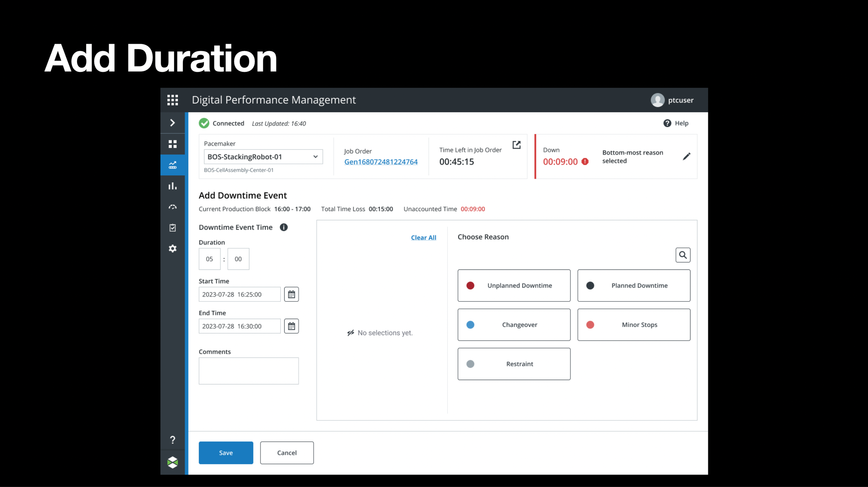
Task: Open the dashboard tiles sidebar icon
Action: pyautogui.click(x=173, y=144)
